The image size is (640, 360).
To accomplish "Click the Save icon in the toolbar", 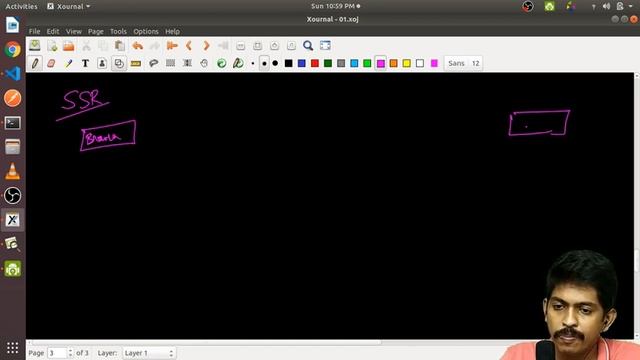I will coord(35,46).
